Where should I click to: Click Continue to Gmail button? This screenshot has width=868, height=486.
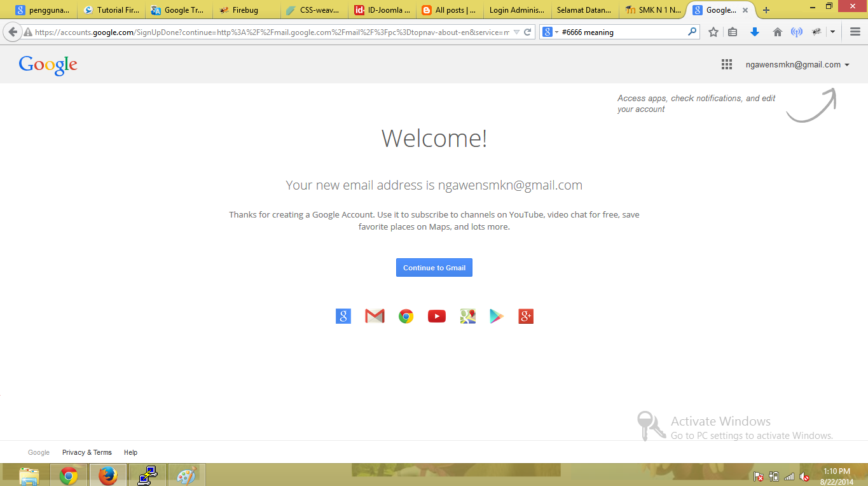tap(434, 268)
